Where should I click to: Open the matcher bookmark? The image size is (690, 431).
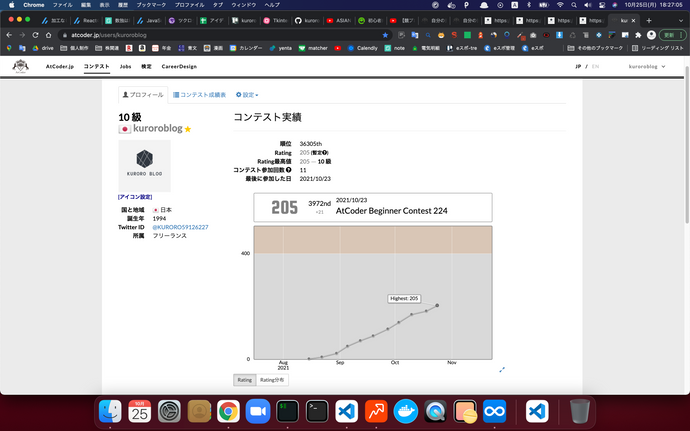(x=313, y=48)
